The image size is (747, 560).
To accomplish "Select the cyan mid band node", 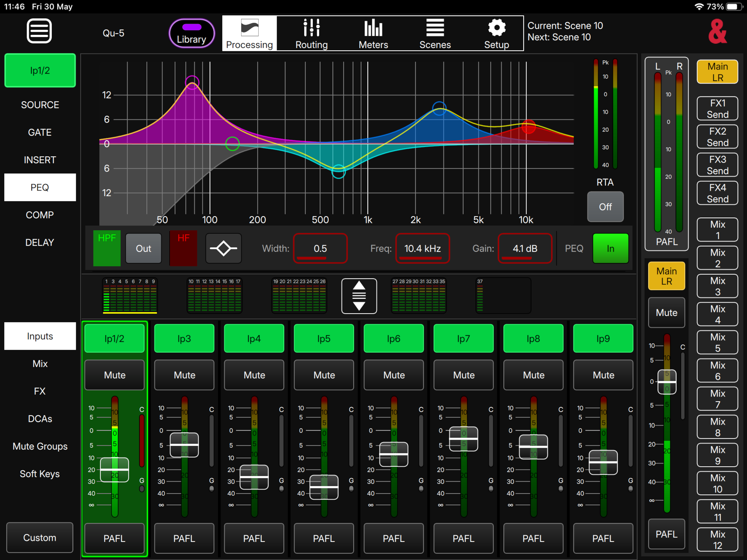I will [x=338, y=171].
